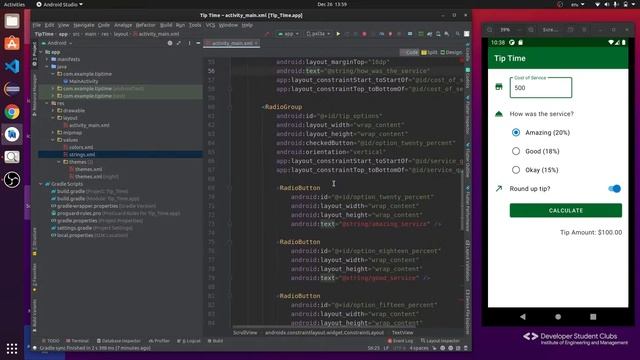The height and width of the screenshot is (360, 640).
Task: Tap the CALCULATE button
Action: pos(566,210)
